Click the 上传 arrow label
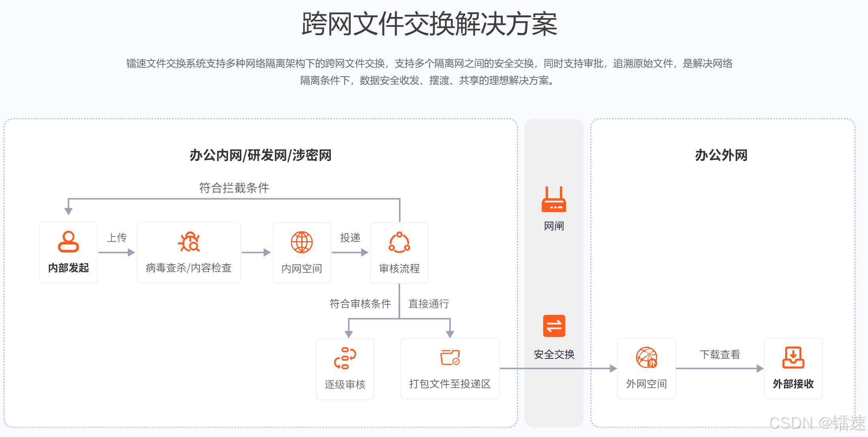 coord(117,238)
